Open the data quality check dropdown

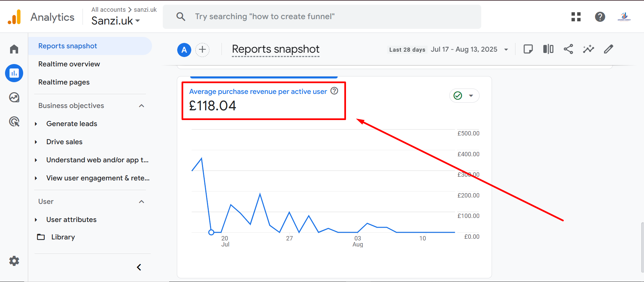click(464, 96)
